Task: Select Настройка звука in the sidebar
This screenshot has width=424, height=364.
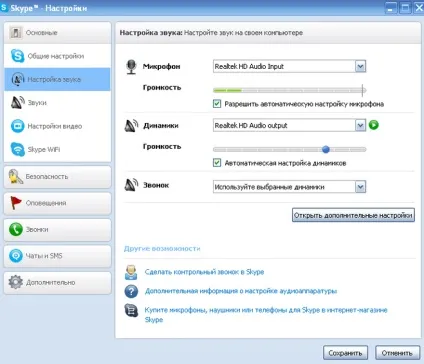Action: [57, 79]
